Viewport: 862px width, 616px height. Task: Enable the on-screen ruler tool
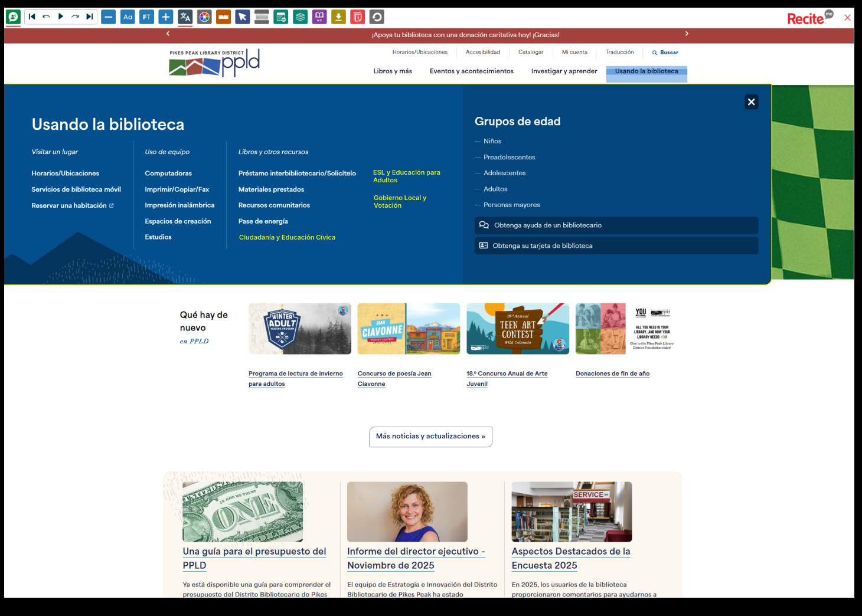click(223, 17)
